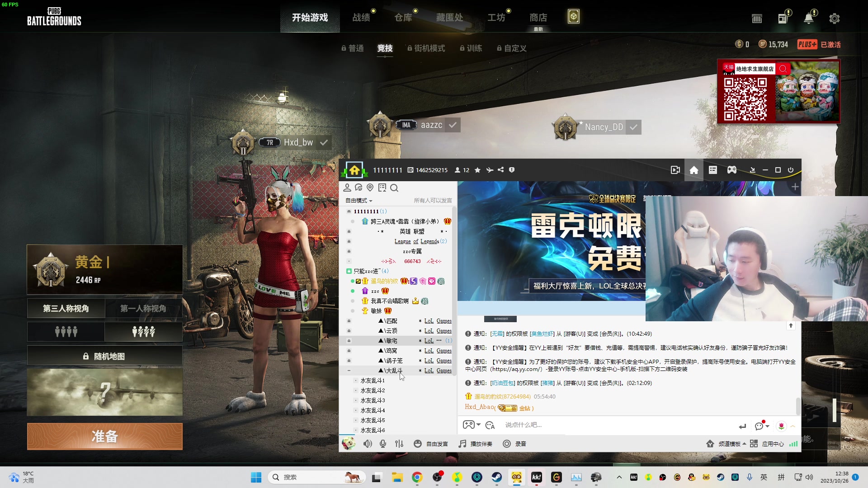
Task: Select 第三人称视角 perspective
Action: pos(66,308)
